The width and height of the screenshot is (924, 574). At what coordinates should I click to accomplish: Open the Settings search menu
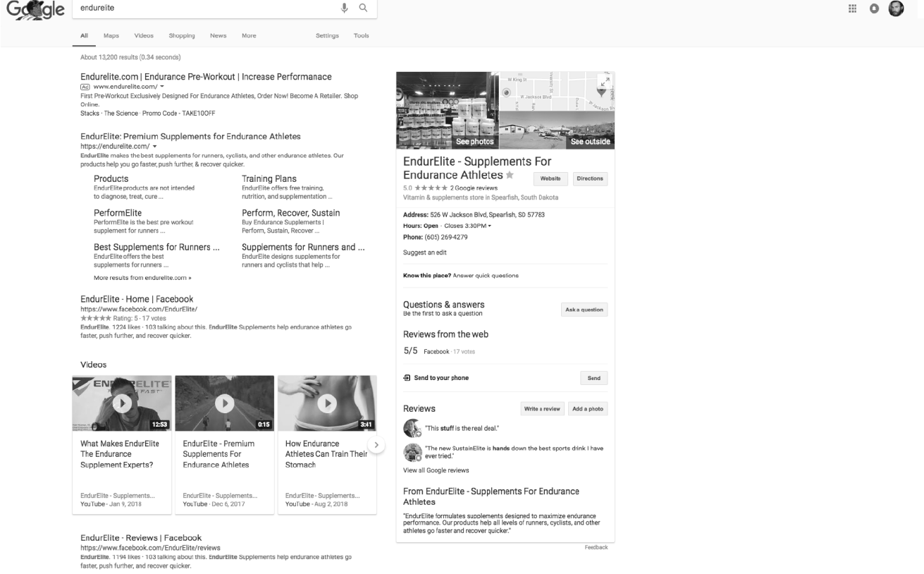tap(327, 35)
